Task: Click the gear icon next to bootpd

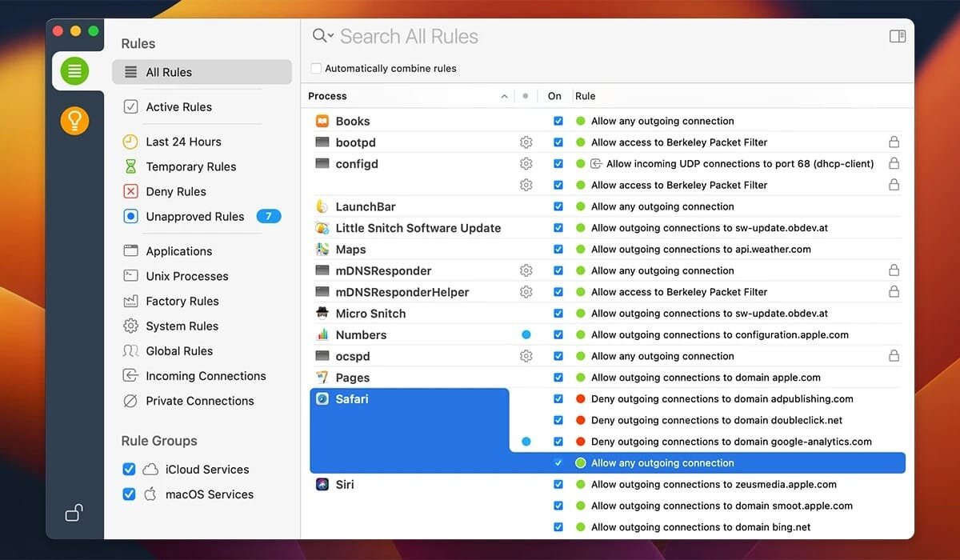Action: coord(526,142)
